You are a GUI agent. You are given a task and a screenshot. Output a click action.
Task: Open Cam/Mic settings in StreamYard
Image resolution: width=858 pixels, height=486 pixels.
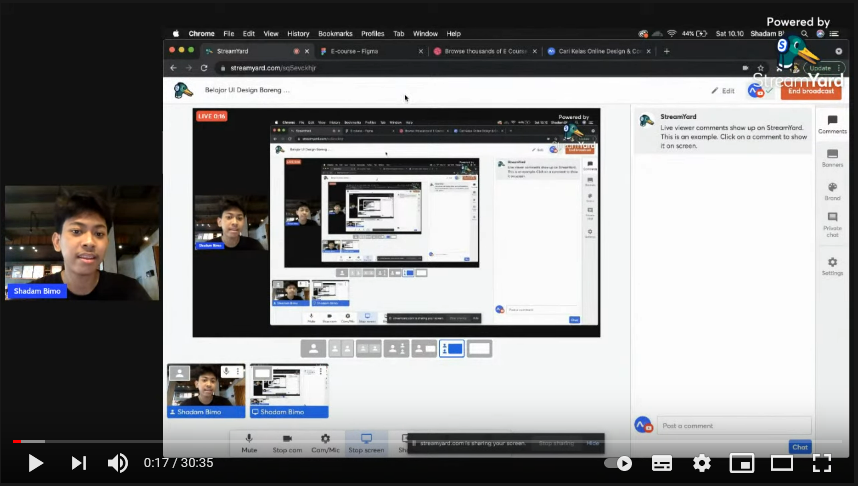325,443
